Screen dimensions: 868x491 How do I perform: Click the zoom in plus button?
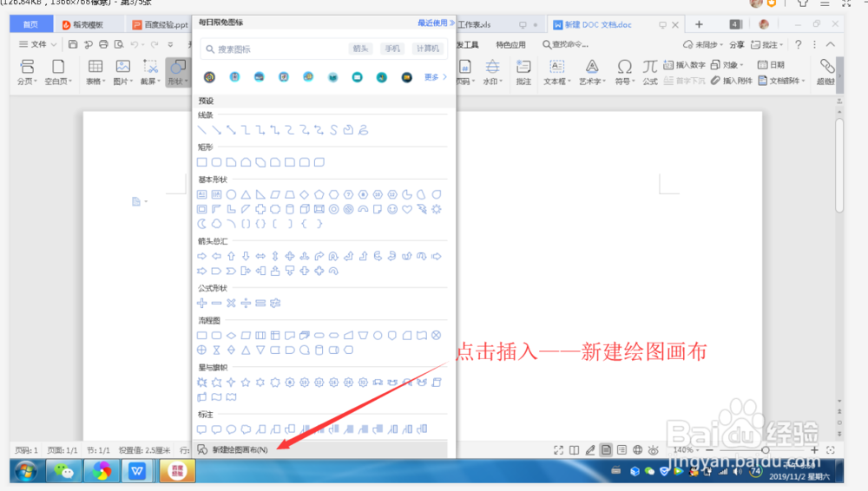click(814, 450)
